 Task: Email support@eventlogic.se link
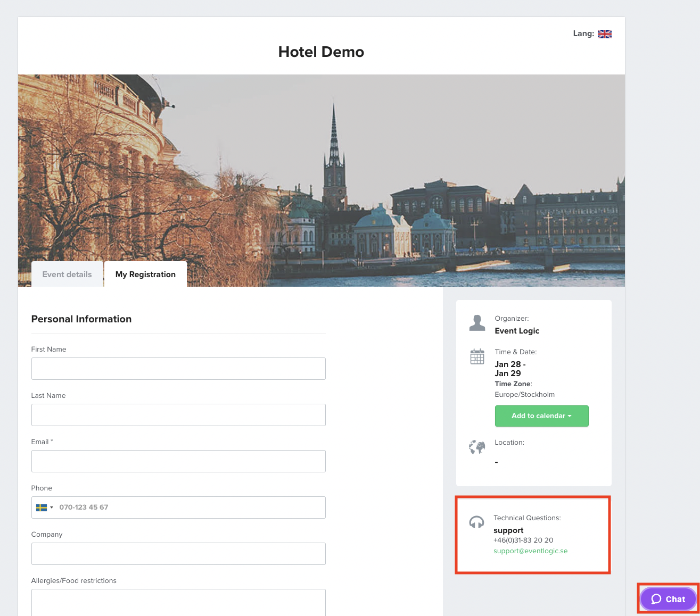[x=530, y=551]
